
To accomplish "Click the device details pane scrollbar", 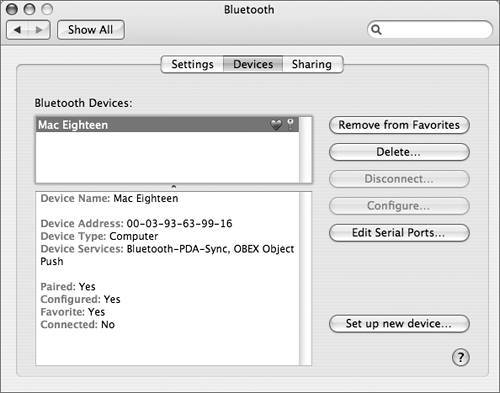I will (x=305, y=278).
